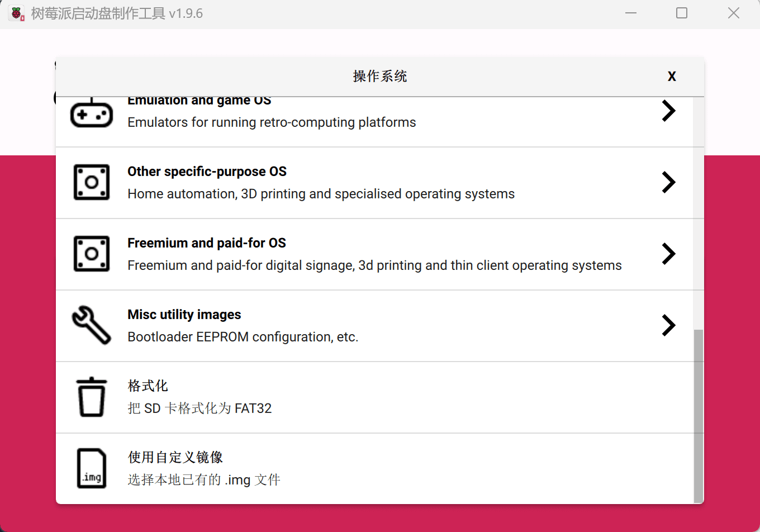
Task: Maximize the 树莓派启动盘制作工具 window
Action: click(681, 13)
